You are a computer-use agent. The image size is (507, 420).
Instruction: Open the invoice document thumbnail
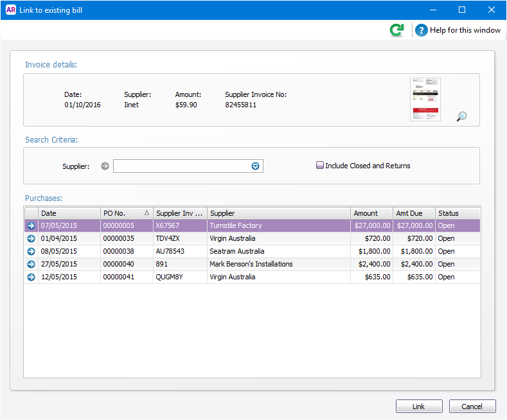425,100
